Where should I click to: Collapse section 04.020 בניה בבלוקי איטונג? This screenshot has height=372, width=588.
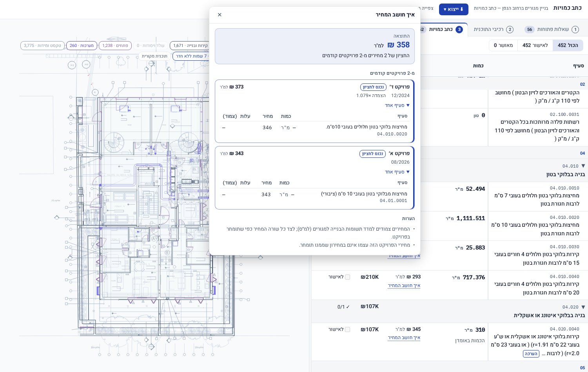tap(583, 307)
